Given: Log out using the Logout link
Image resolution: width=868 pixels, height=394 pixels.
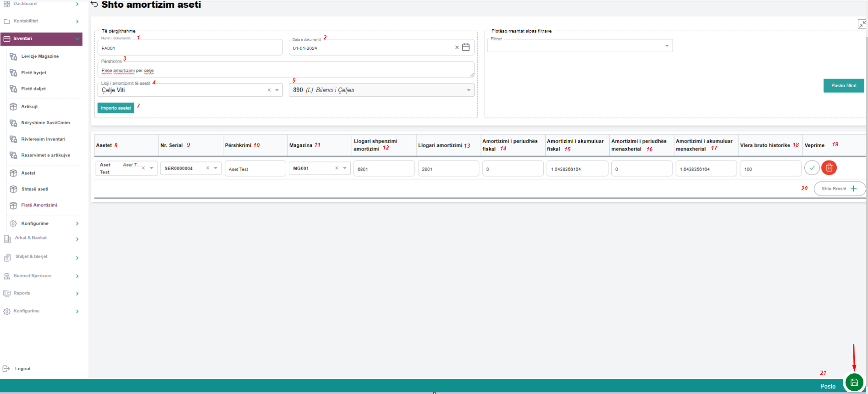Looking at the screenshot, I should click(x=22, y=369).
